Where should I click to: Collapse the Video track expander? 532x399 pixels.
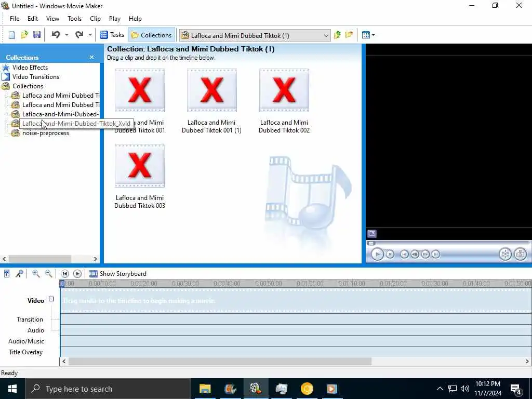coord(51,299)
